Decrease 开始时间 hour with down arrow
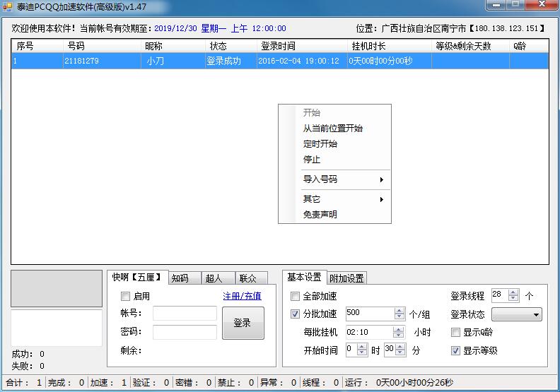This screenshot has height=392, width=560. (362, 352)
